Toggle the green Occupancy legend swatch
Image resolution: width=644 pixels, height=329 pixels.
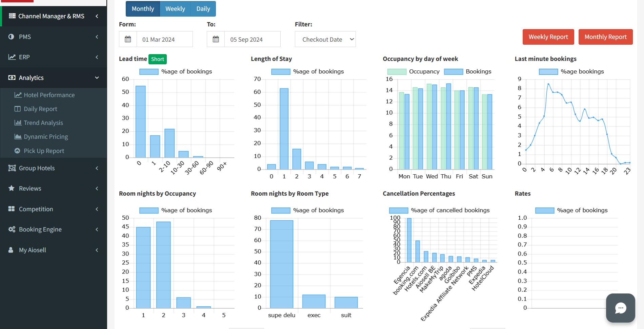[397, 71]
